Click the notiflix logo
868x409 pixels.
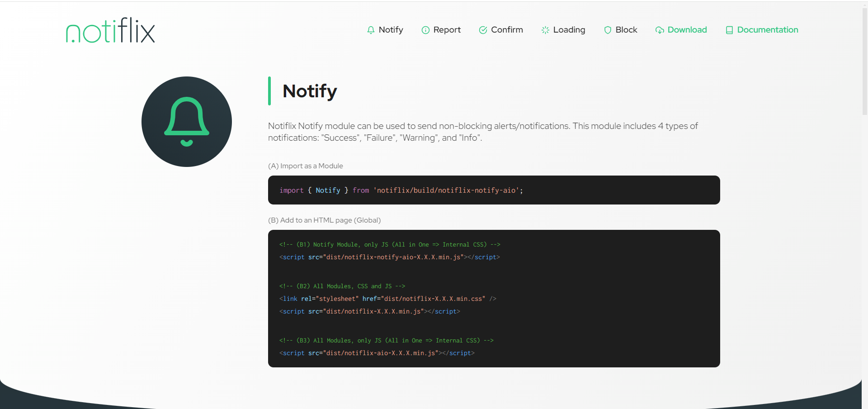110,30
